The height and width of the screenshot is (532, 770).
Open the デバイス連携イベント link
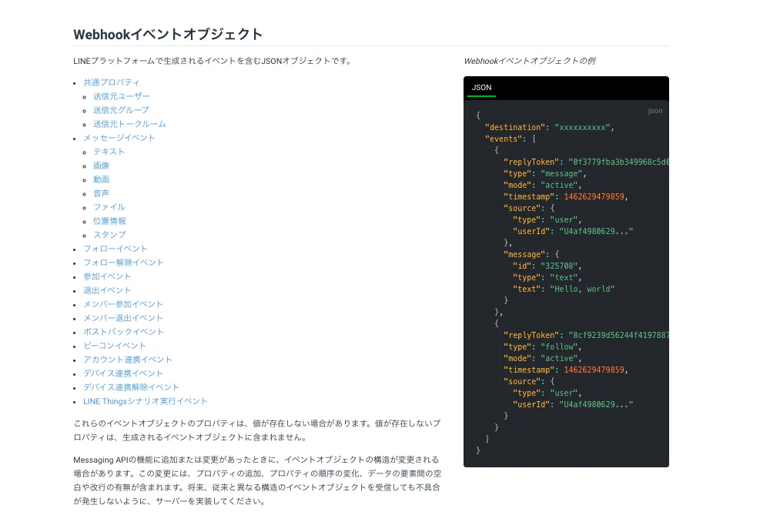click(122, 373)
